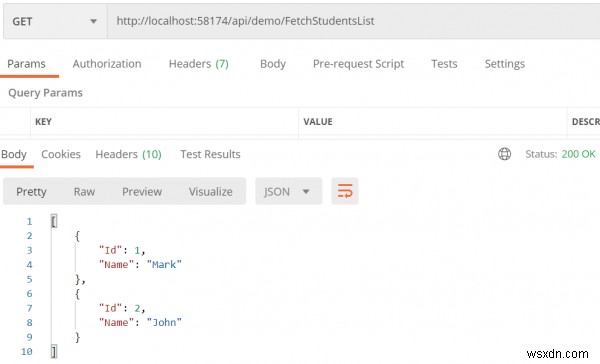Click the "Id": 1 line
The height and width of the screenshot is (364, 600).
coord(122,250)
